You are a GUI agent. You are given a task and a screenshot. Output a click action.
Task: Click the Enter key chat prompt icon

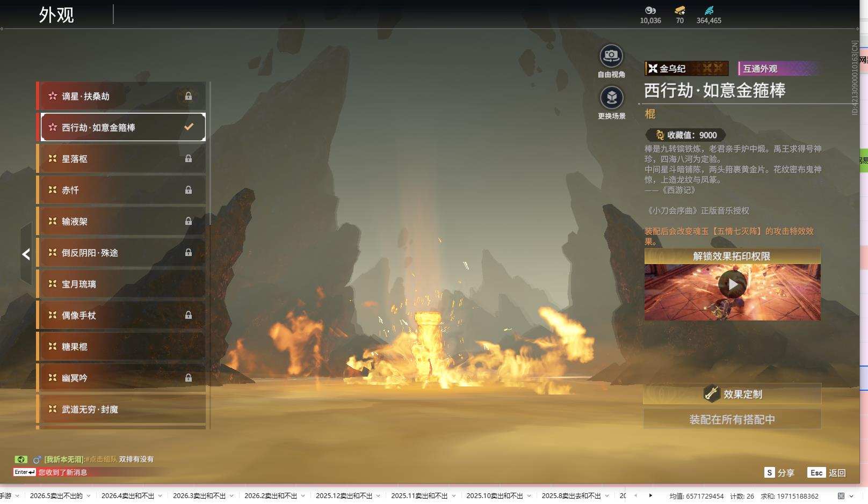coord(25,472)
